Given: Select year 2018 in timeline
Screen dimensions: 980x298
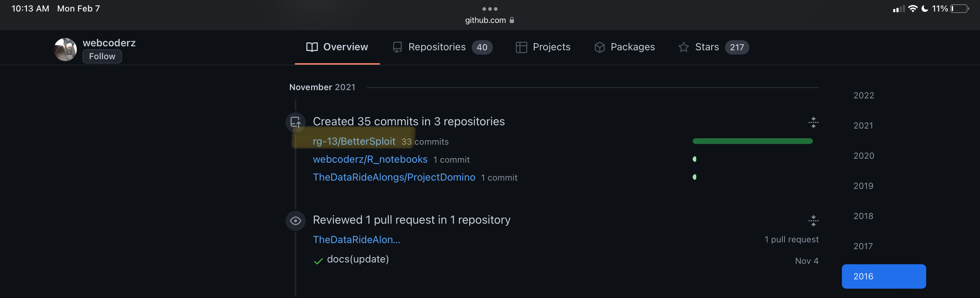Looking at the screenshot, I should point(863,216).
